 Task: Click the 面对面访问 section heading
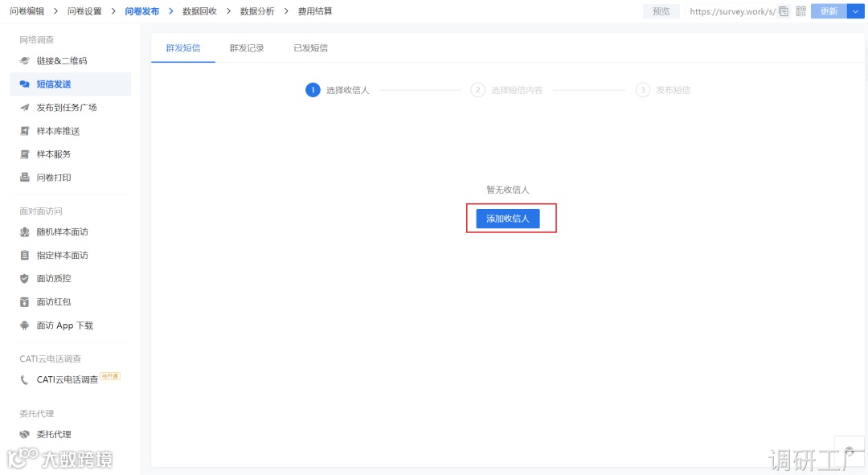click(41, 211)
